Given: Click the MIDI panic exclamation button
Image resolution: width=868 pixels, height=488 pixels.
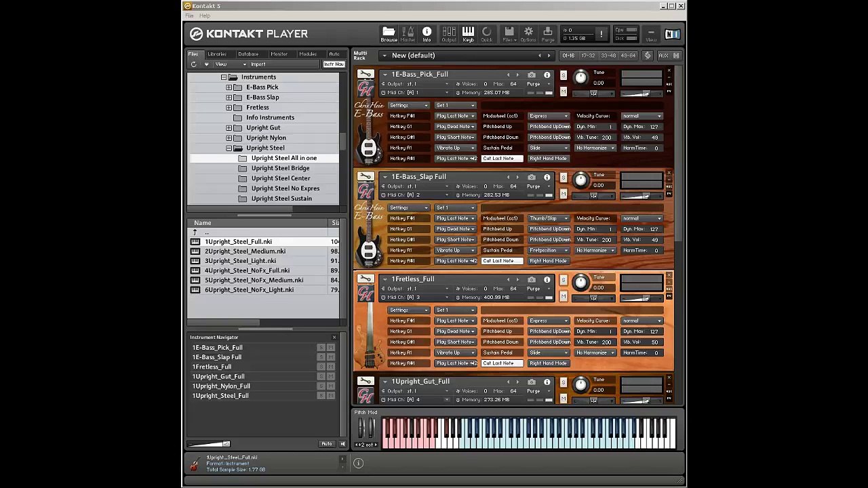Looking at the screenshot, I should 601,34.
